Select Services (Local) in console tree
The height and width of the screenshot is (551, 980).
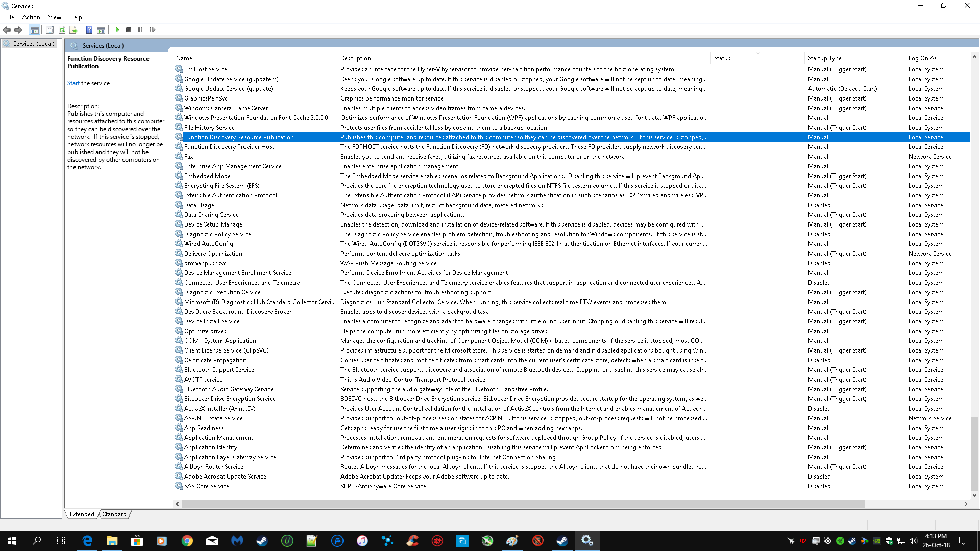click(33, 44)
